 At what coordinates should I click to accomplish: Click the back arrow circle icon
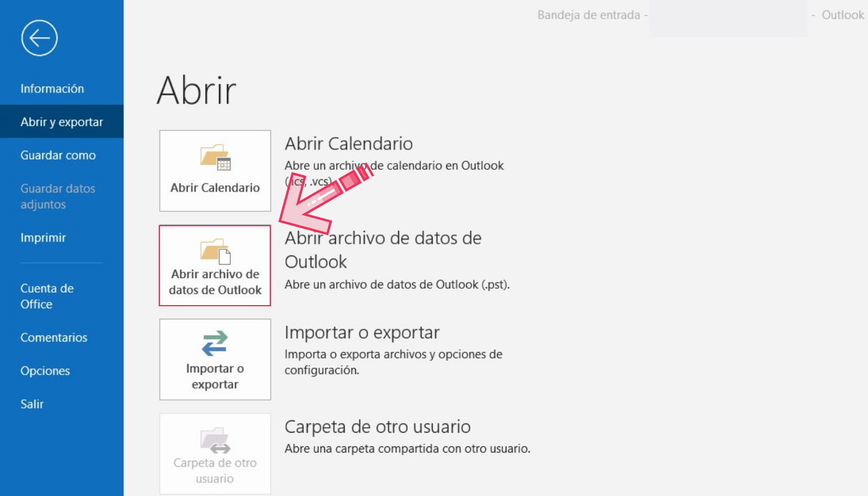pos(39,38)
